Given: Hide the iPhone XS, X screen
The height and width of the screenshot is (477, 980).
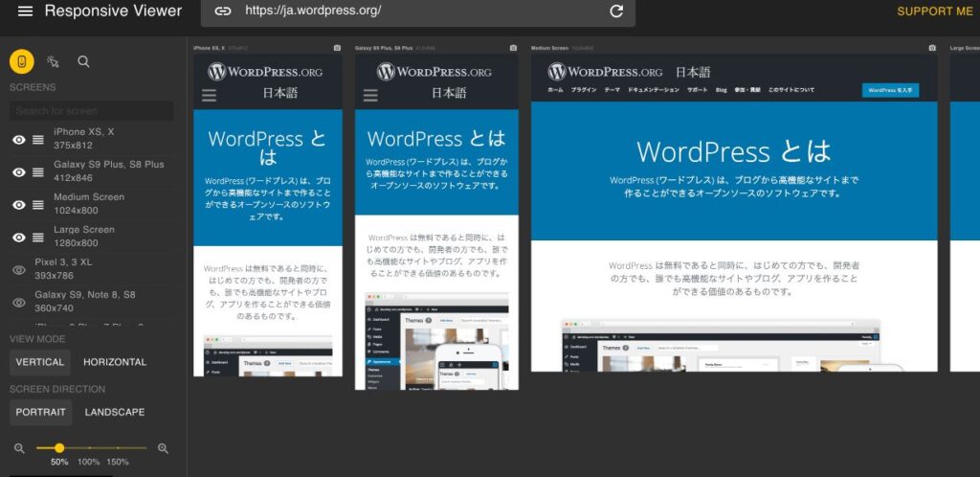Looking at the screenshot, I should 19,140.
